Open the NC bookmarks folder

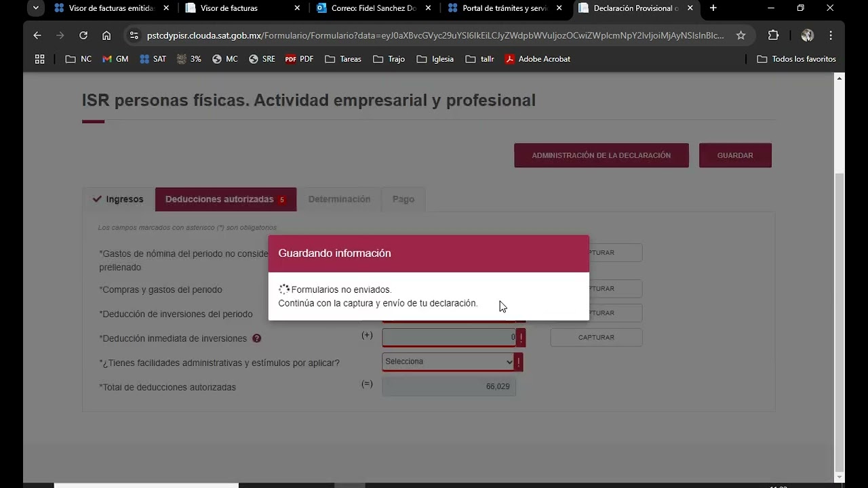pos(79,59)
